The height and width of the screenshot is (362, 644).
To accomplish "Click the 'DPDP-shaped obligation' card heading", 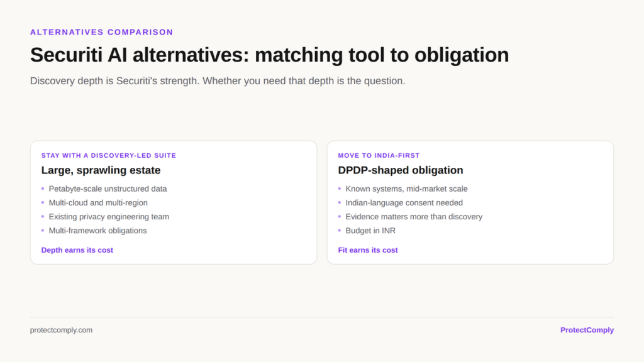I will (x=401, y=170).
